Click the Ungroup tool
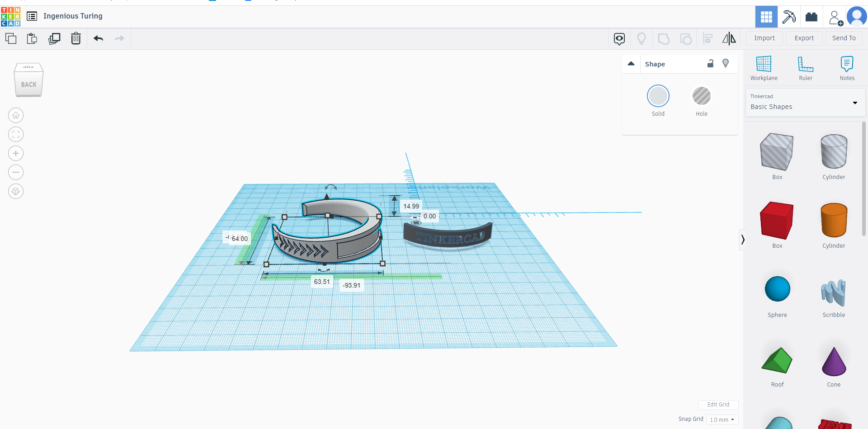The image size is (868, 429). click(x=686, y=39)
